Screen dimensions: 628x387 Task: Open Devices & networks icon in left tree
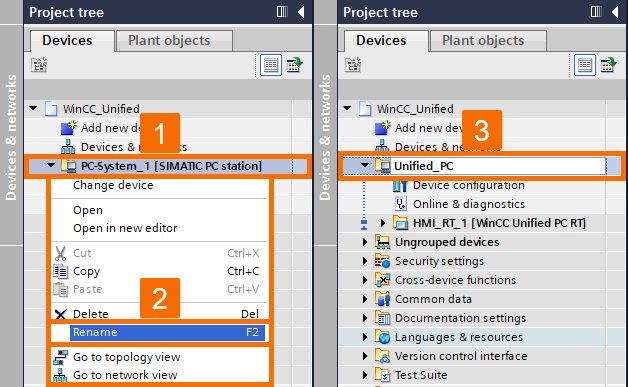tap(68, 147)
